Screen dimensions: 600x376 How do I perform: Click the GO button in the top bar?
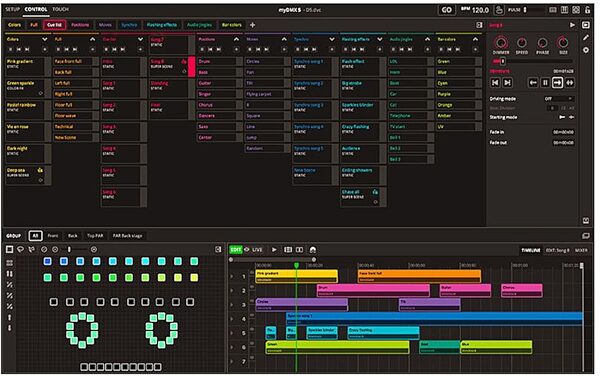pos(447,10)
